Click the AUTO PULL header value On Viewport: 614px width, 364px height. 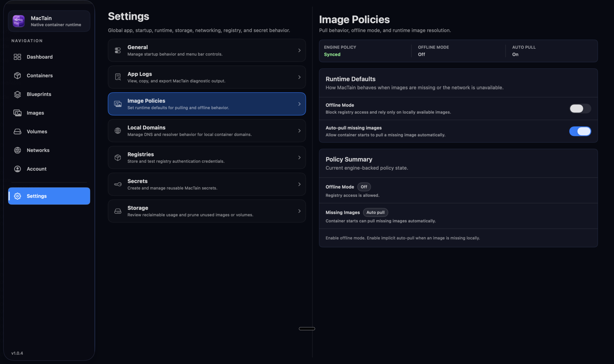click(515, 55)
